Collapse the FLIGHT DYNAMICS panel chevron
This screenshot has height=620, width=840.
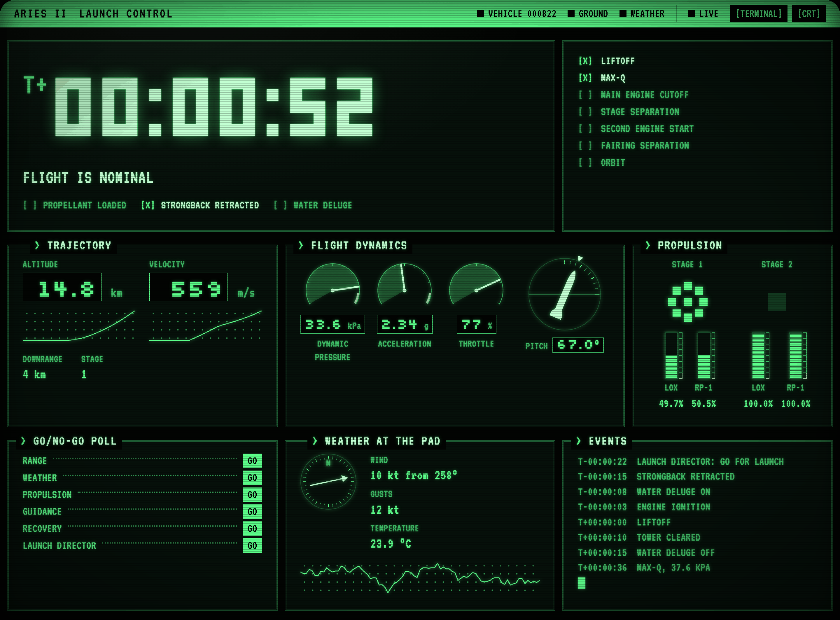point(301,245)
